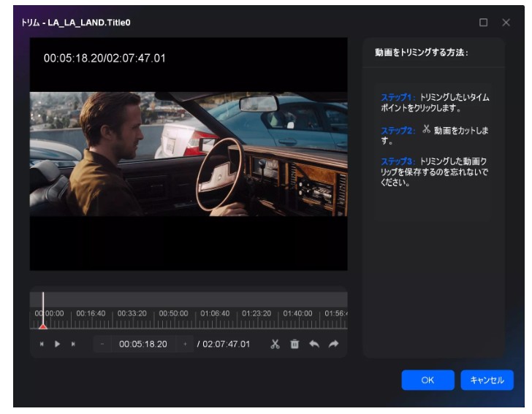This screenshot has width=532, height=414.
Task: Click the トリム - LA_LA_LAND.Title0 window title
Action: pos(76,23)
